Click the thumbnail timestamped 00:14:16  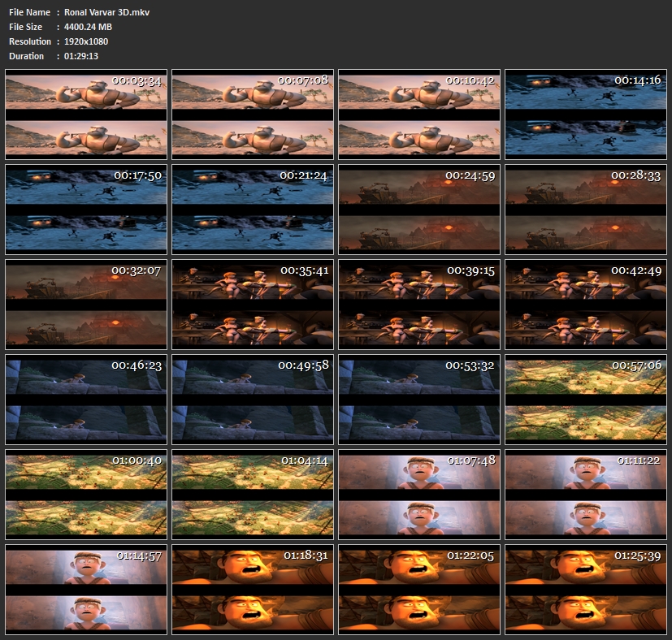tap(586, 115)
